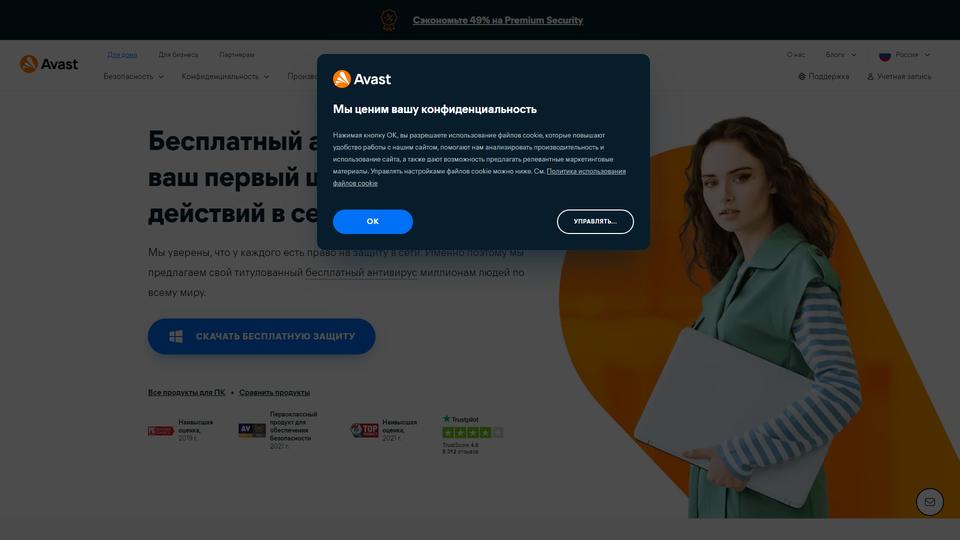Click the Russian flag icon
The image size is (960, 540).
point(885,55)
